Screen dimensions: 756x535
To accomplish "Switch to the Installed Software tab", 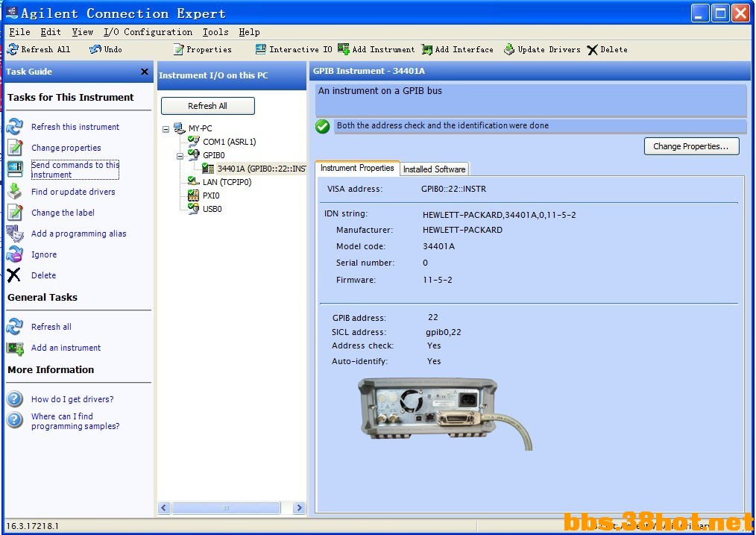I will tap(435, 169).
